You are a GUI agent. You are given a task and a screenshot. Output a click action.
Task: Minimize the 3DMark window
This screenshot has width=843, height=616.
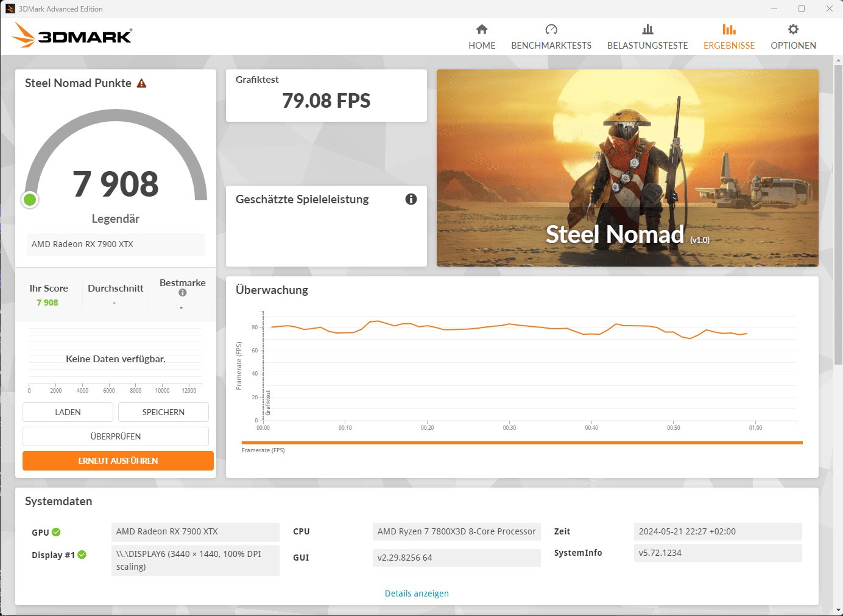point(774,9)
